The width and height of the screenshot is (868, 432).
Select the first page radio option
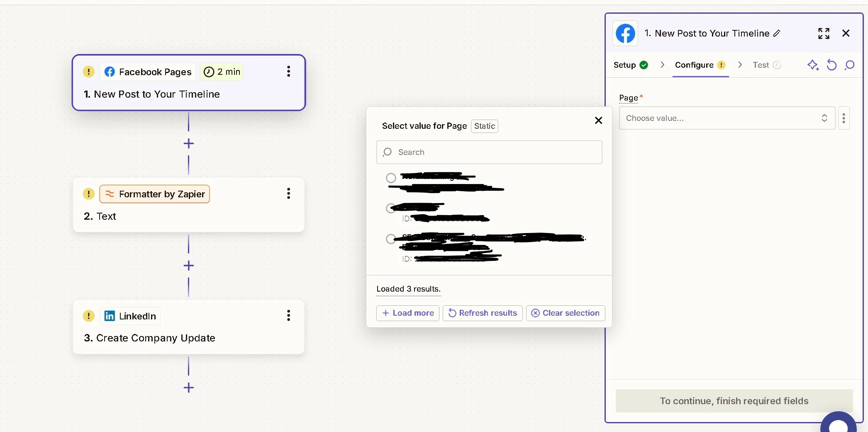point(391,178)
